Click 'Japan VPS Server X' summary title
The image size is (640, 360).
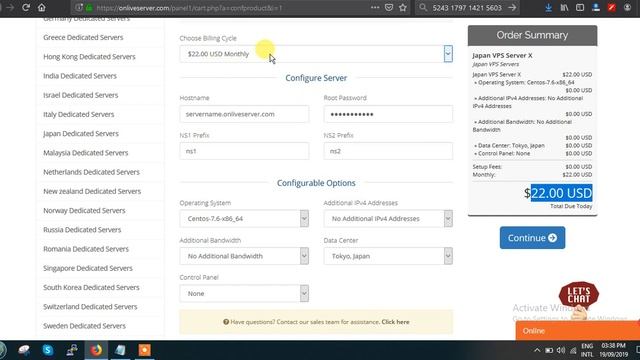(x=502, y=55)
